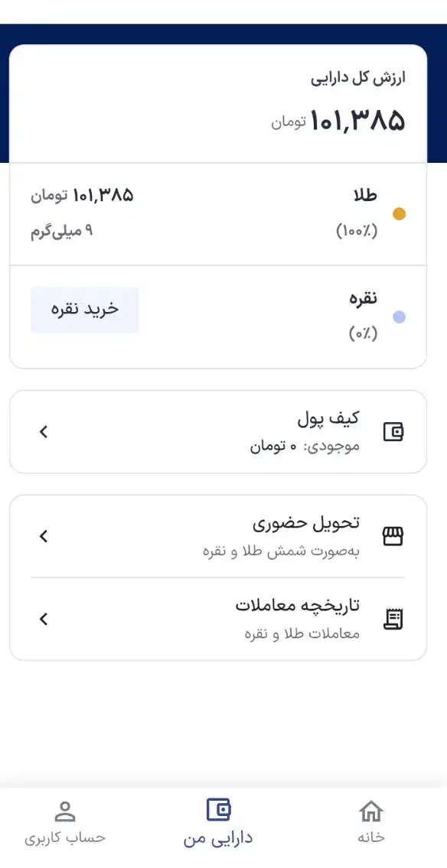Tap the دارایی من navigation label
The image size is (447, 868).
217,837
